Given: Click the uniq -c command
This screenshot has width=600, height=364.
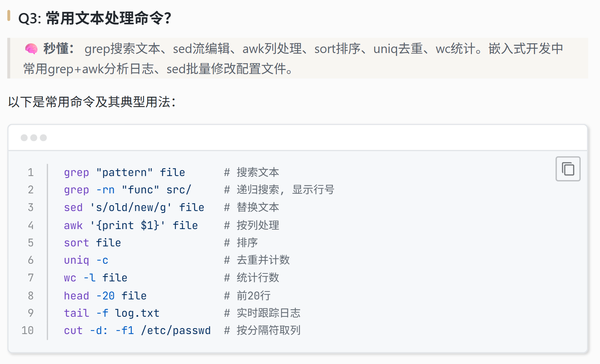Looking at the screenshot, I should (86, 260).
